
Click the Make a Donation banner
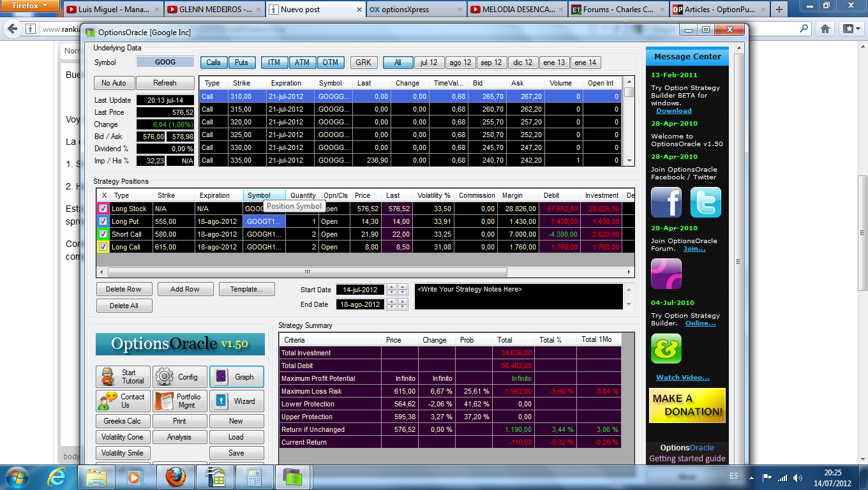(687, 405)
